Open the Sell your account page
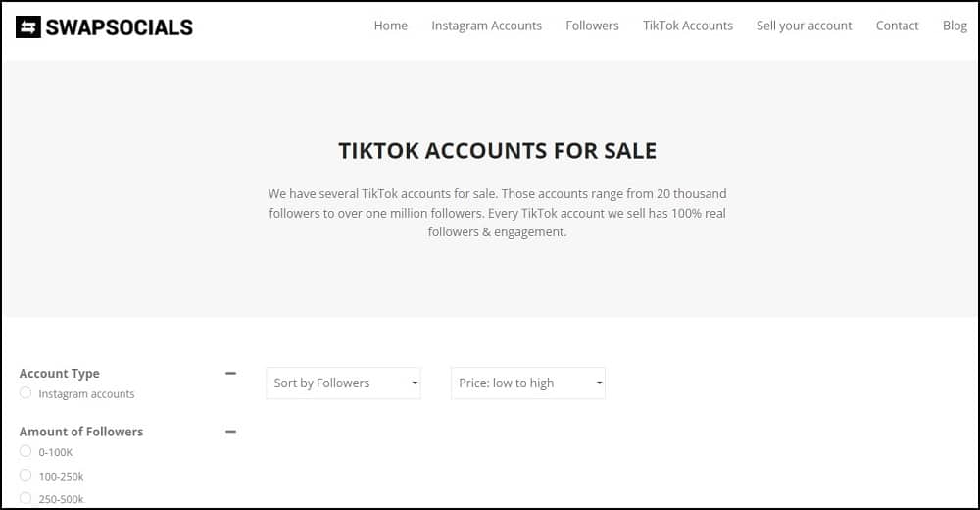The image size is (980, 510). point(804,25)
